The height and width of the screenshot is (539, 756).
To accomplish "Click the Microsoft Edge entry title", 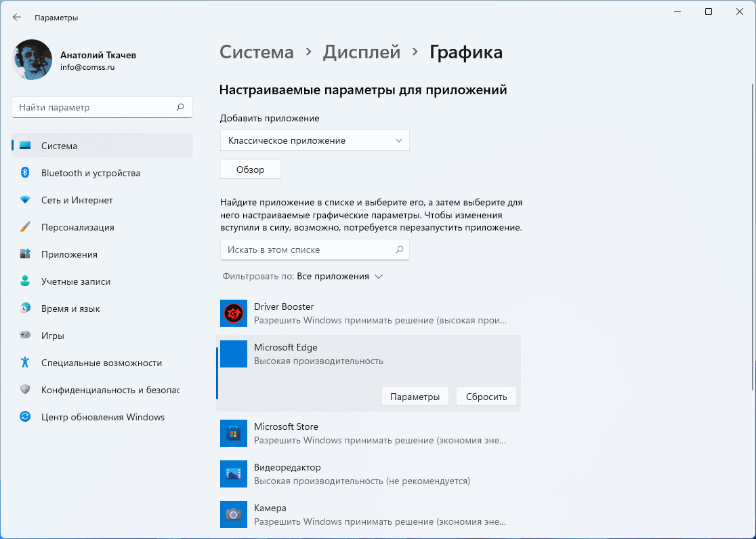I will (285, 347).
